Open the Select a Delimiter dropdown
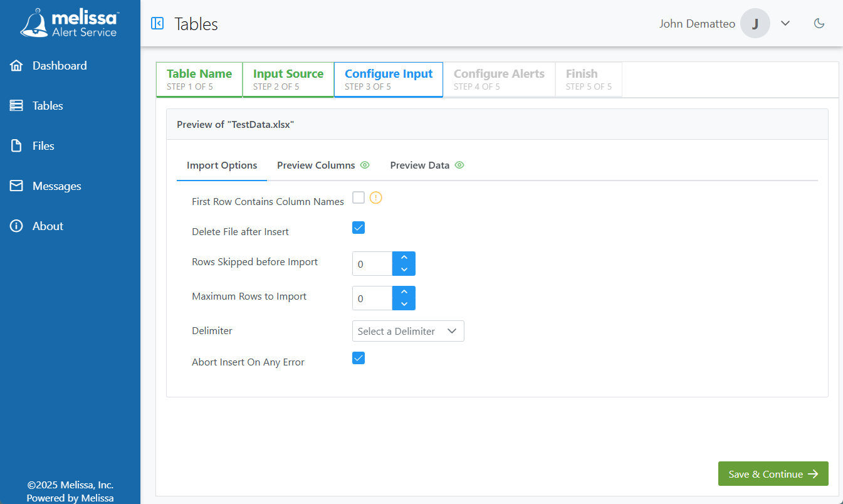The image size is (843, 504). point(408,330)
